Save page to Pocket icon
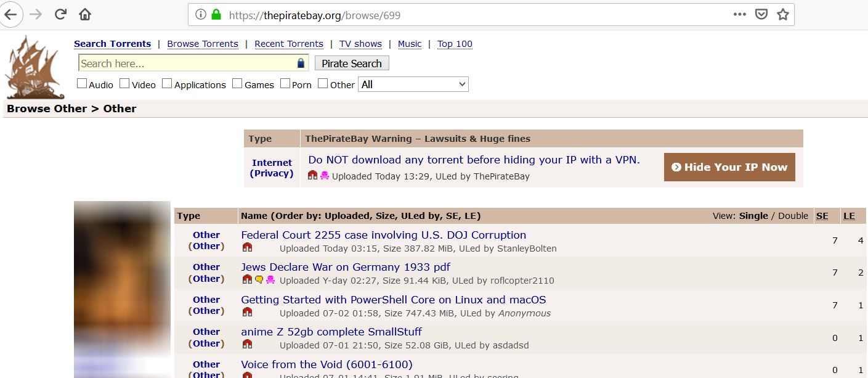 pyautogui.click(x=761, y=14)
